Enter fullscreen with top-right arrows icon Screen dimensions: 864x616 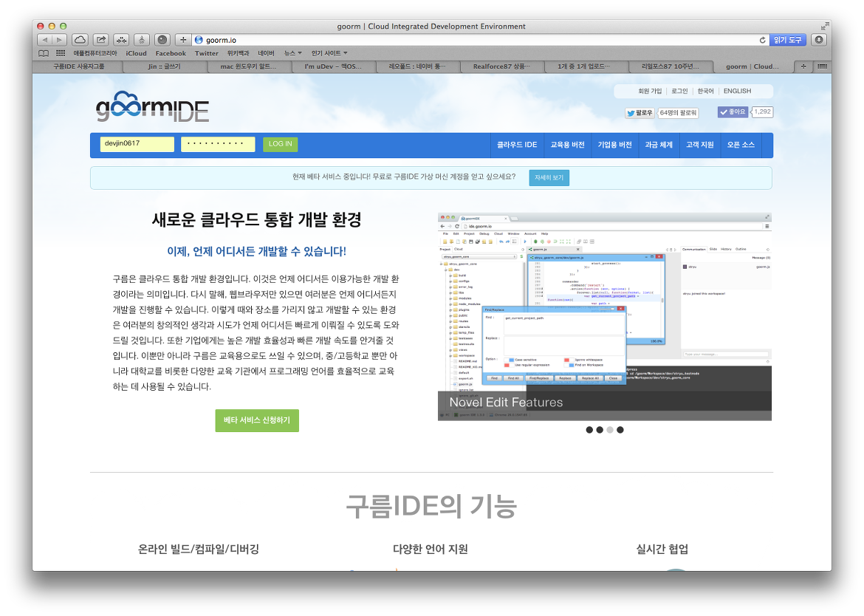coord(825,26)
